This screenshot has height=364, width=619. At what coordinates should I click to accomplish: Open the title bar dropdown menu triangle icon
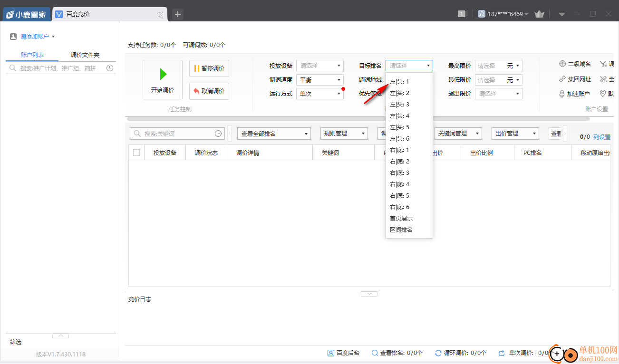click(x=562, y=14)
